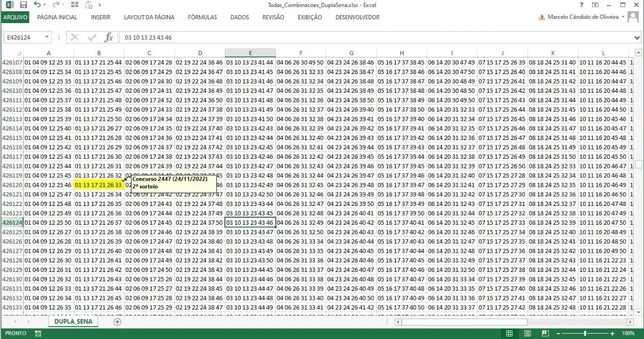Click the grid-style quick access toolbar icon

tap(75, 5)
